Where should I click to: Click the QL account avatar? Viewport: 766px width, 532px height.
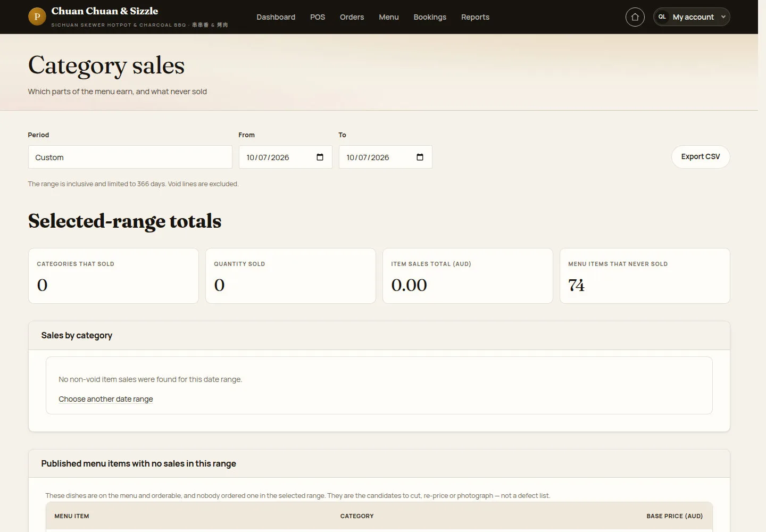[x=662, y=17]
